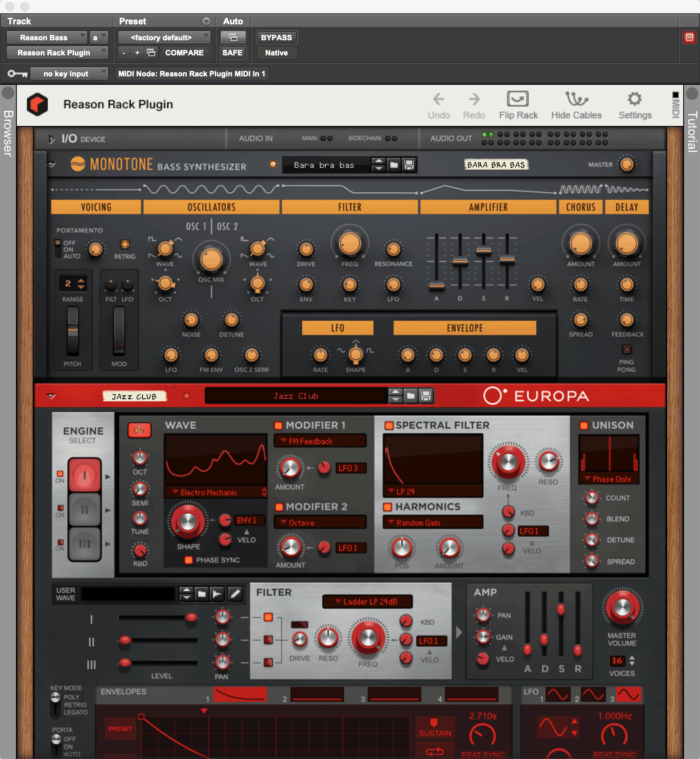Select Europa engine III button
The image size is (700, 759).
pyautogui.click(x=84, y=544)
